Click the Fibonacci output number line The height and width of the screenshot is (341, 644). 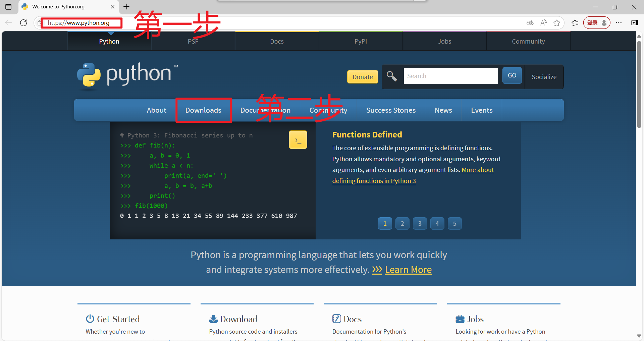pos(208,216)
